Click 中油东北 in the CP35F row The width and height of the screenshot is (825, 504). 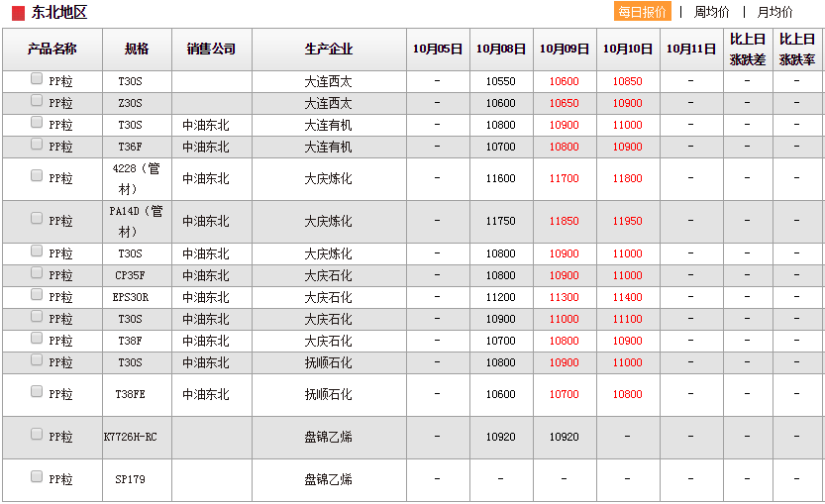(x=206, y=275)
